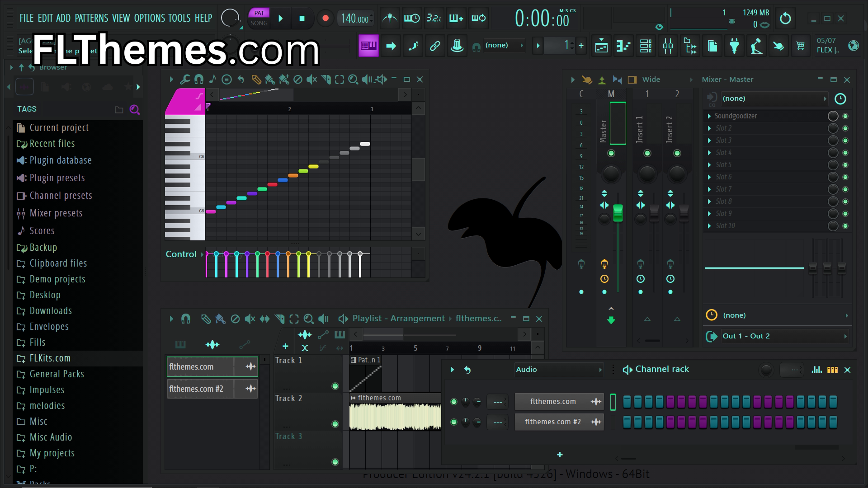The height and width of the screenshot is (488, 868).
Task: Click Insert 1 volume fader
Action: [654, 213]
